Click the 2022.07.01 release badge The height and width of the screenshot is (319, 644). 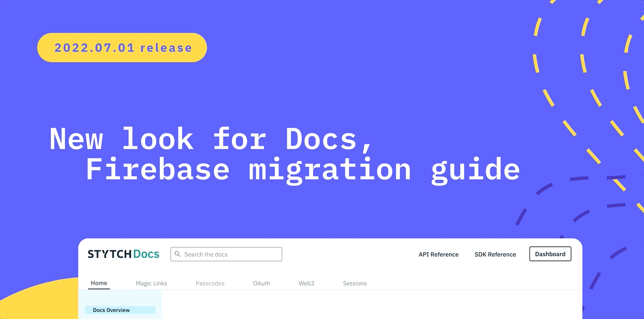[x=122, y=47]
